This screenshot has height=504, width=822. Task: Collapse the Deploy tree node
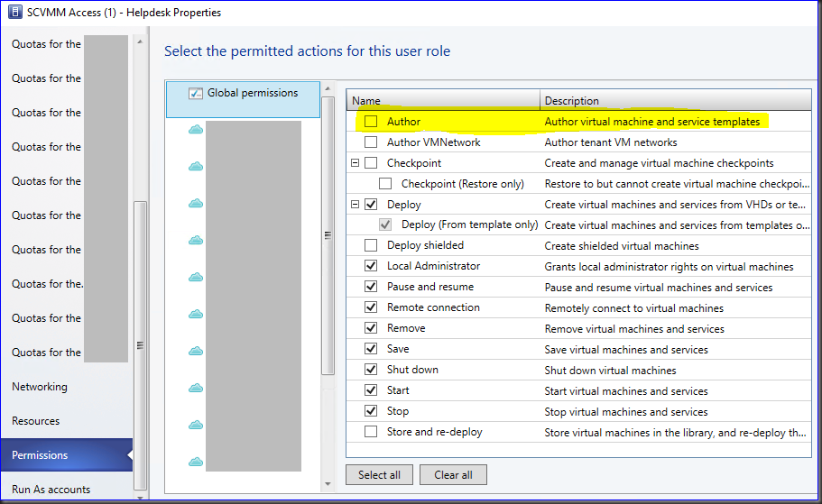pyautogui.click(x=356, y=205)
